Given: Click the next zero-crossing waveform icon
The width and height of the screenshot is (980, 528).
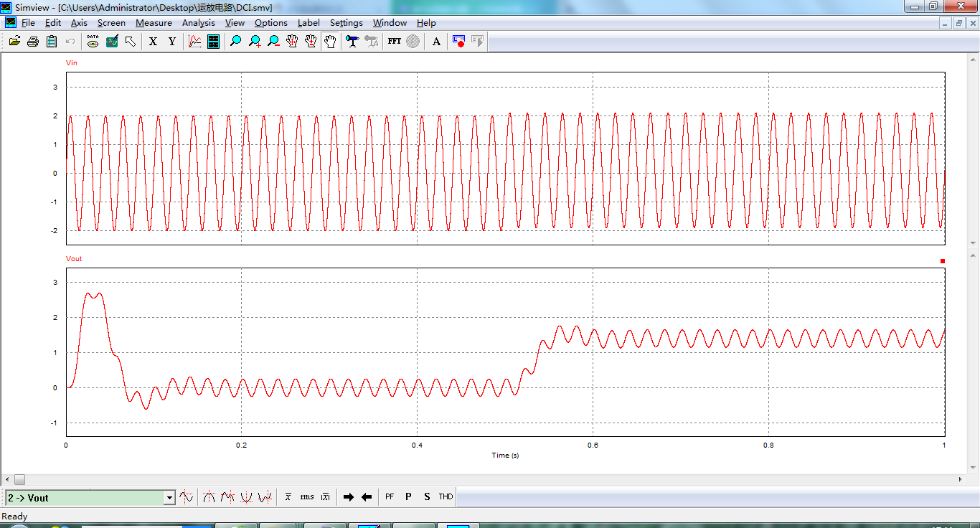Looking at the screenshot, I should click(x=187, y=496).
